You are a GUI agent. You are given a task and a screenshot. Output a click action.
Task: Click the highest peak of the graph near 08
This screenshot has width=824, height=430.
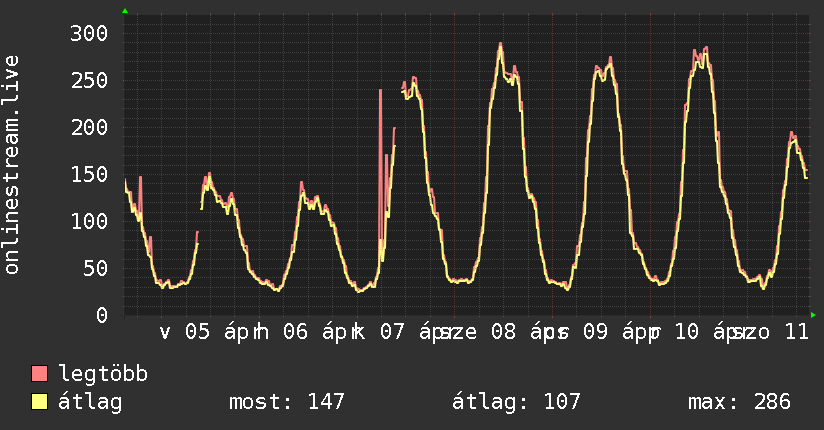coord(500,45)
